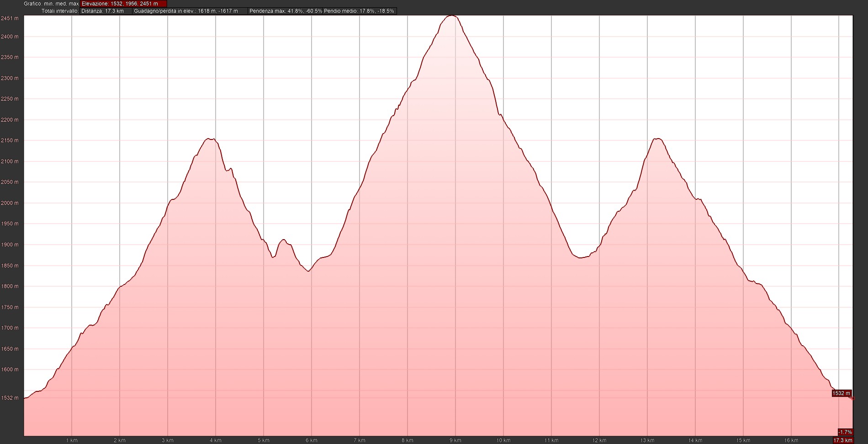Click the first peak near 4 km
868x444 pixels.
pos(210,139)
